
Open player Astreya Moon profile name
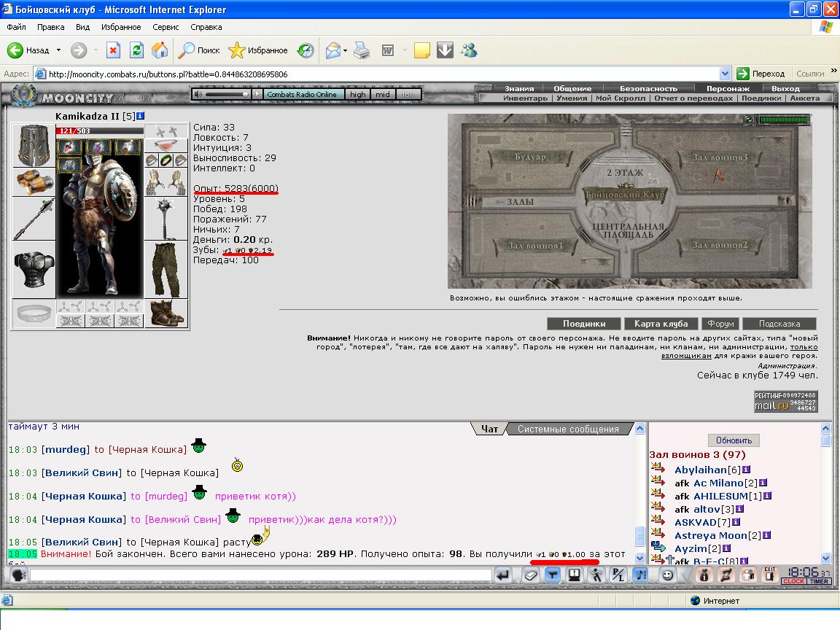click(x=711, y=535)
